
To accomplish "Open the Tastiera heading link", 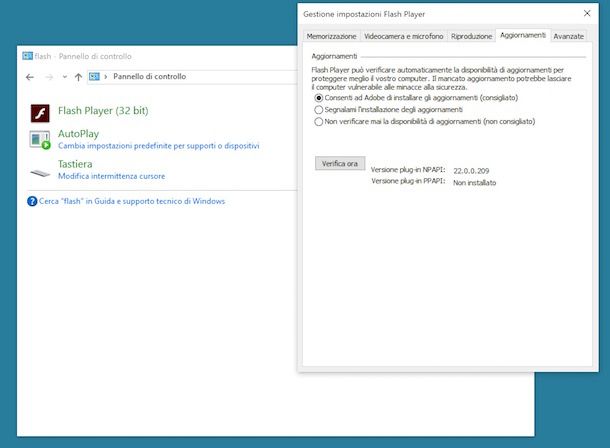I will pyautogui.click(x=75, y=164).
